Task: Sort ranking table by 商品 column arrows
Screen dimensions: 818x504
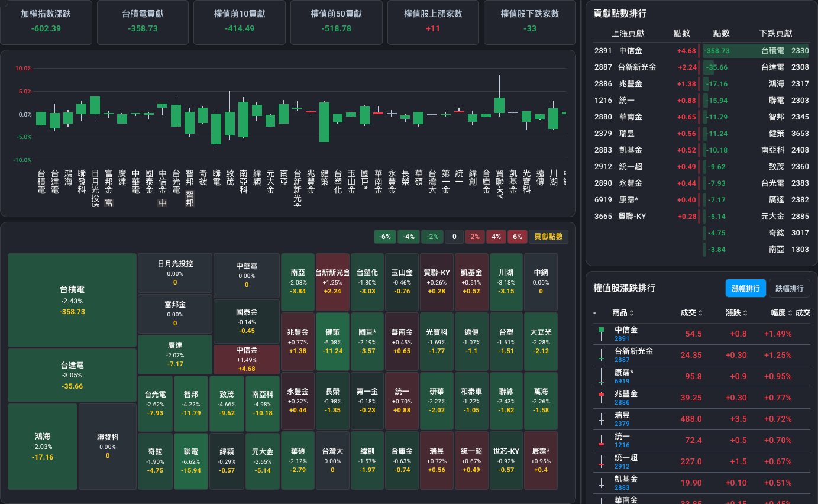Action: 632,313
